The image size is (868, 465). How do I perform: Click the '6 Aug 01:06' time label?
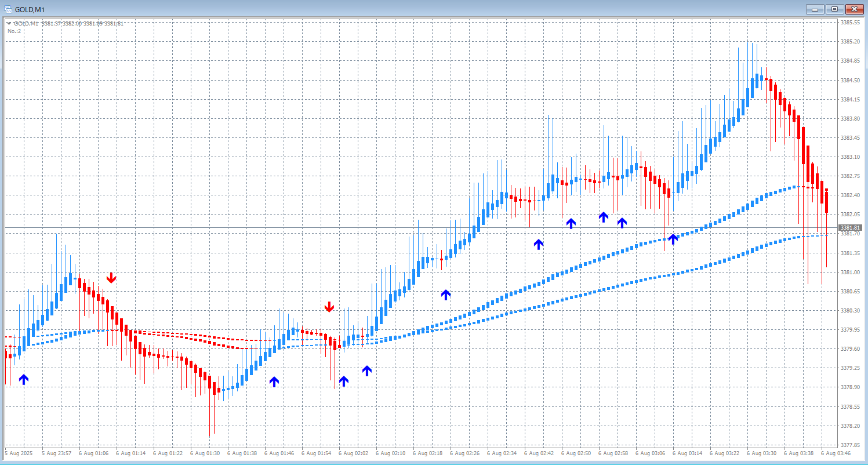click(93, 453)
